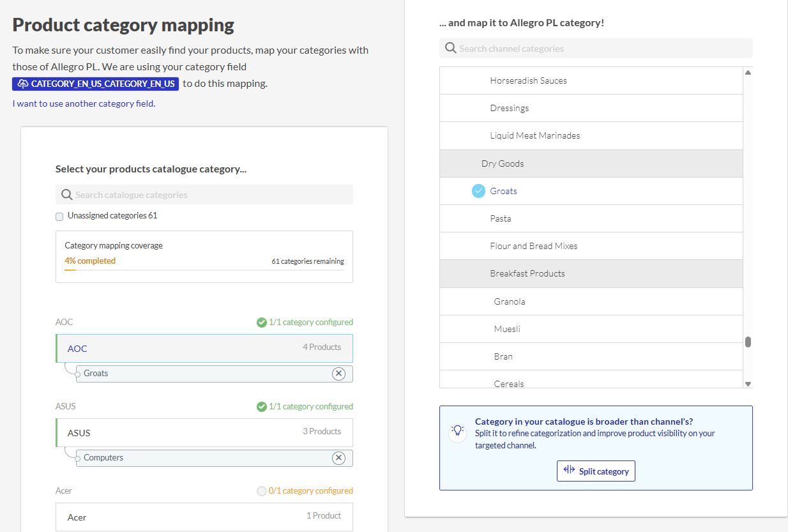
Task: Collapse the Dry Goods category group
Action: 503,163
